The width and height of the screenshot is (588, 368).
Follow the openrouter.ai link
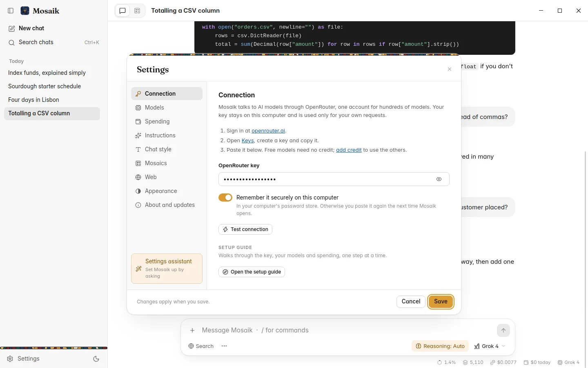point(268,131)
